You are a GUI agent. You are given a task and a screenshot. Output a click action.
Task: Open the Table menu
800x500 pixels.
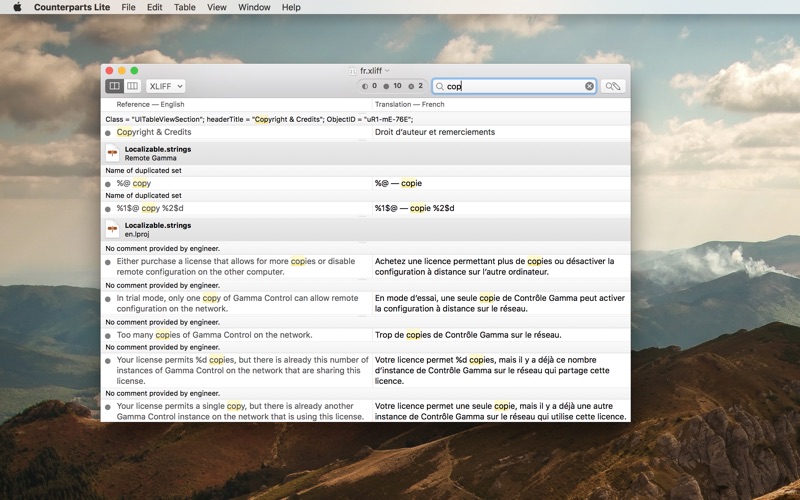(x=185, y=7)
